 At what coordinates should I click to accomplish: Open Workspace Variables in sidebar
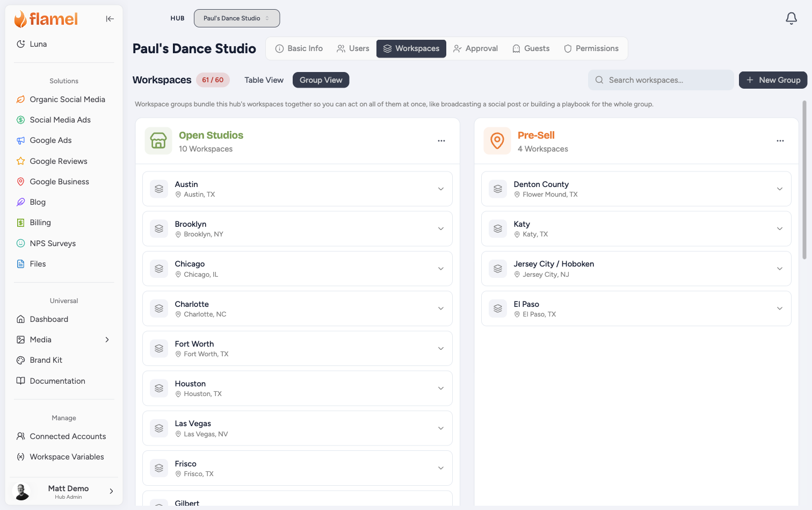[64, 457]
